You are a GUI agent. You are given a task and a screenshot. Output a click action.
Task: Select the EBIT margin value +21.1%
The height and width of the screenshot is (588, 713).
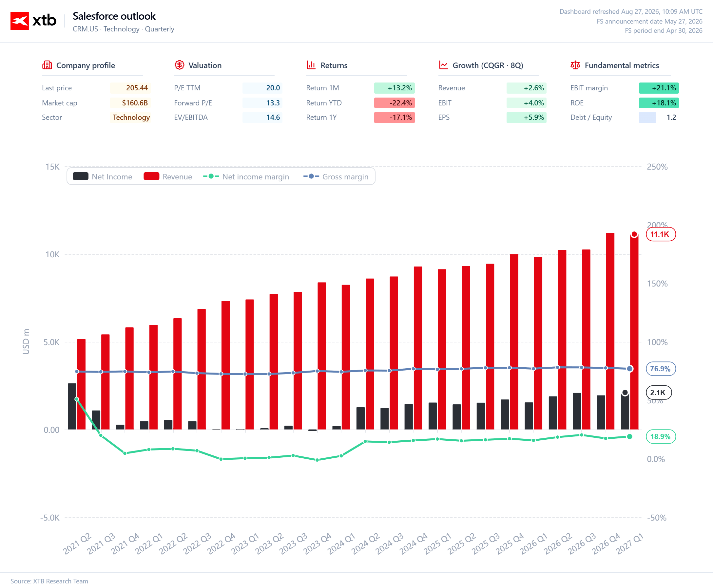[x=664, y=88]
